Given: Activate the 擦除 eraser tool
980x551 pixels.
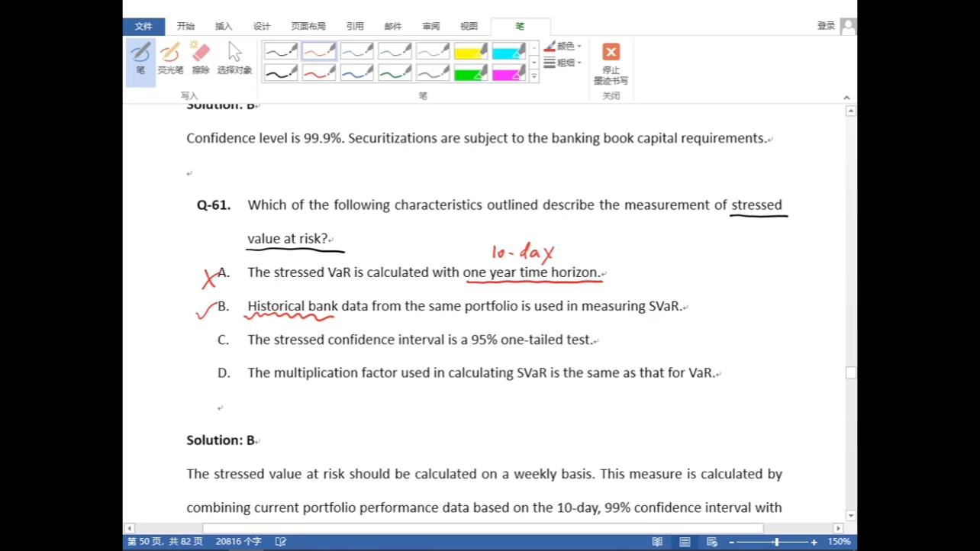Looking at the screenshot, I should [201, 58].
